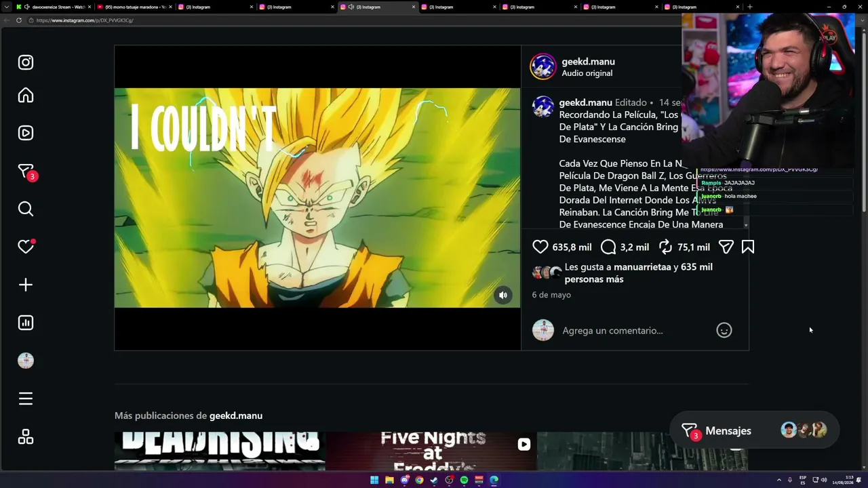Close the active Instagram tab

point(413,7)
